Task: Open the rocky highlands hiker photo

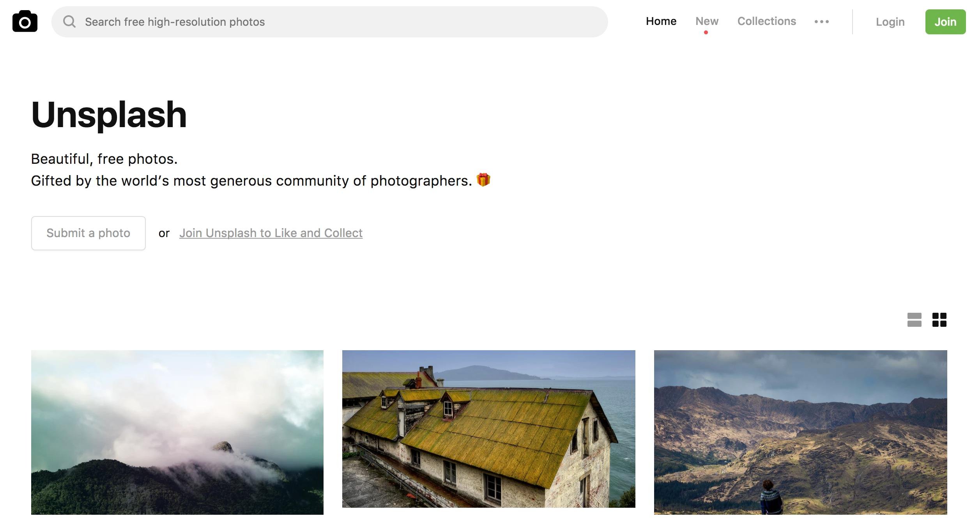Action: click(x=800, y=432)
